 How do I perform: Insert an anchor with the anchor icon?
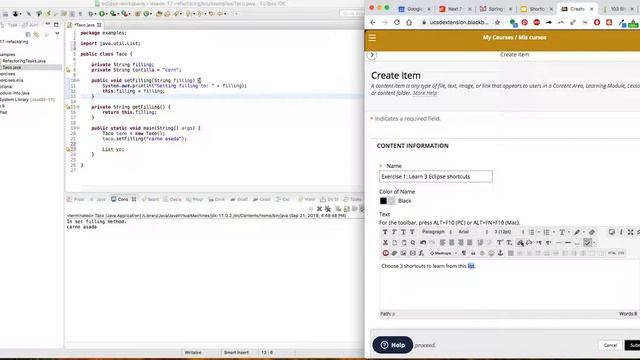(x=500, y=253)
